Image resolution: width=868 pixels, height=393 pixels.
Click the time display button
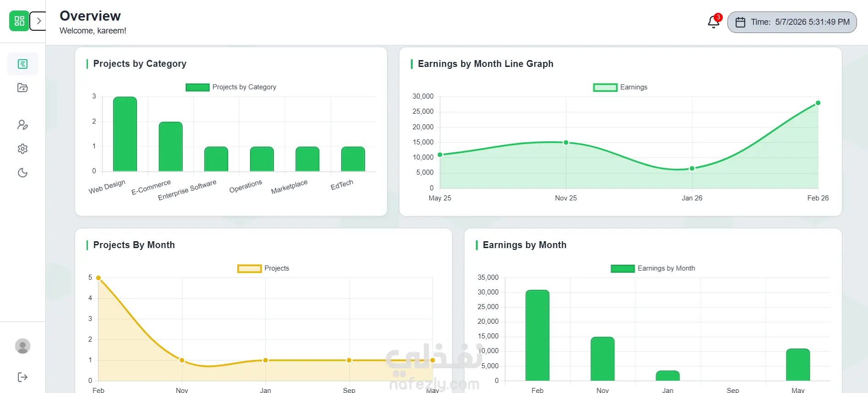[792, 22]
